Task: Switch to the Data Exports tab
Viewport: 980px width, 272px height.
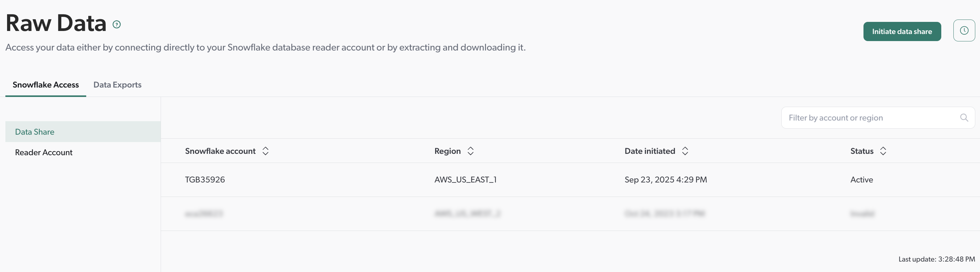Action: tap(117, 85)
